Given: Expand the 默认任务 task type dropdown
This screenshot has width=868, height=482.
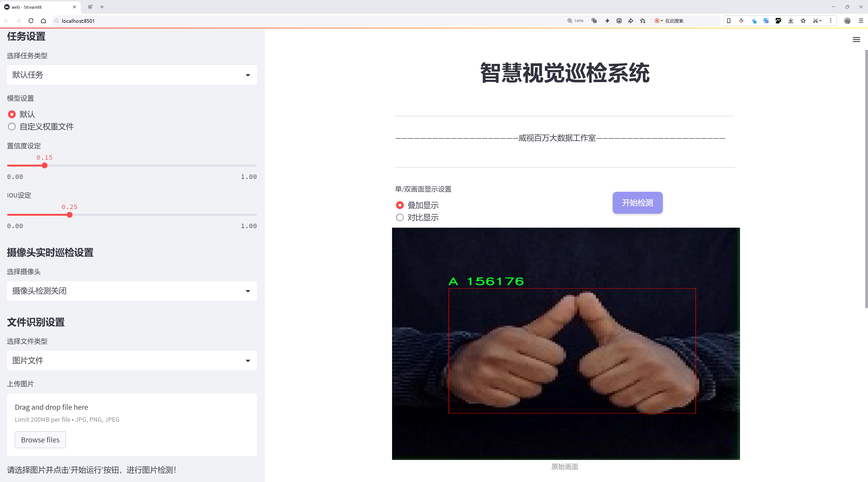Looking at the screenshot, I should tap(132, 75).
